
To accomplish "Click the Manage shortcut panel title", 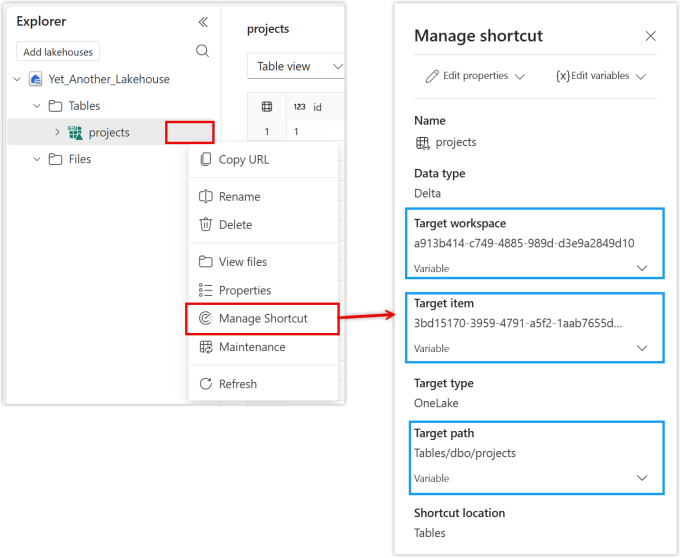I will pos(478,36).
